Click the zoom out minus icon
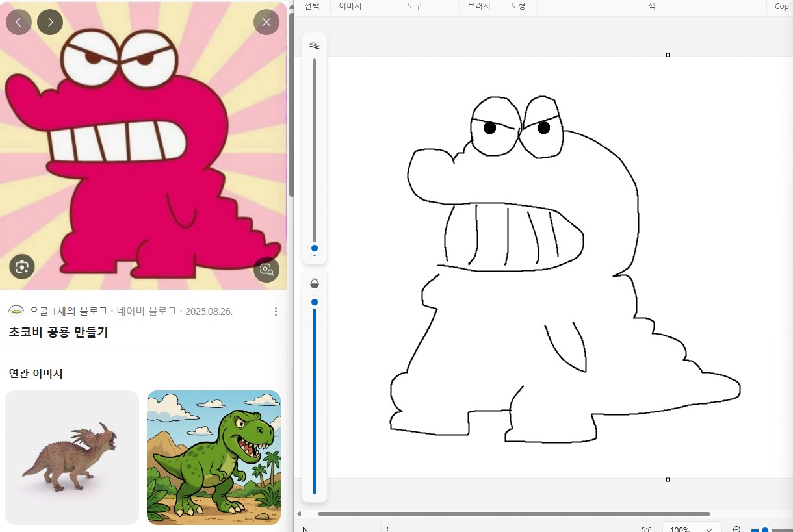 (736, 529)
